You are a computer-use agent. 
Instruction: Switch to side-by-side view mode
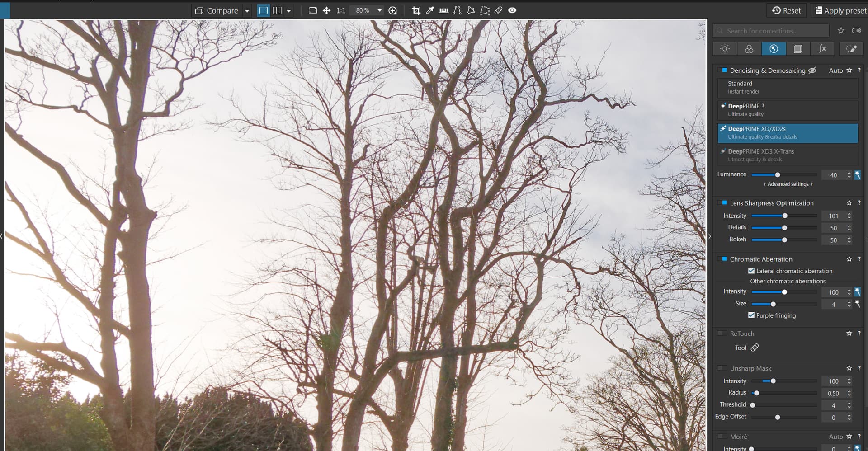pyautogui.click(x=277, y=10)
